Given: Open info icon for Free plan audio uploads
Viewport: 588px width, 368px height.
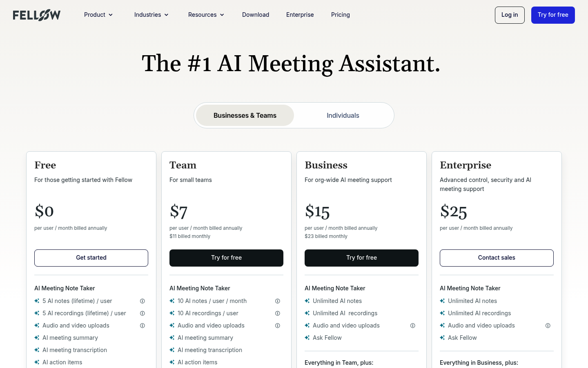Looking at the screenshot, I should click(x=143, y=325).
